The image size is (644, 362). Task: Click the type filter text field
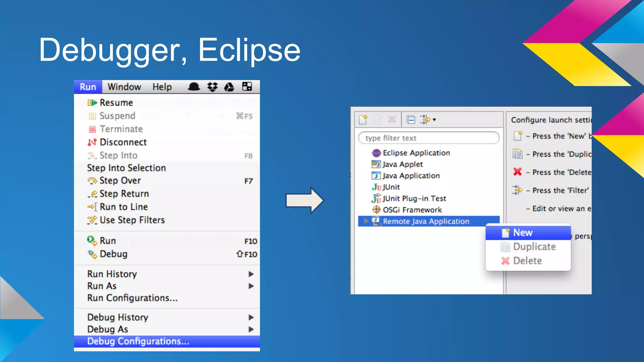[429, 138]
